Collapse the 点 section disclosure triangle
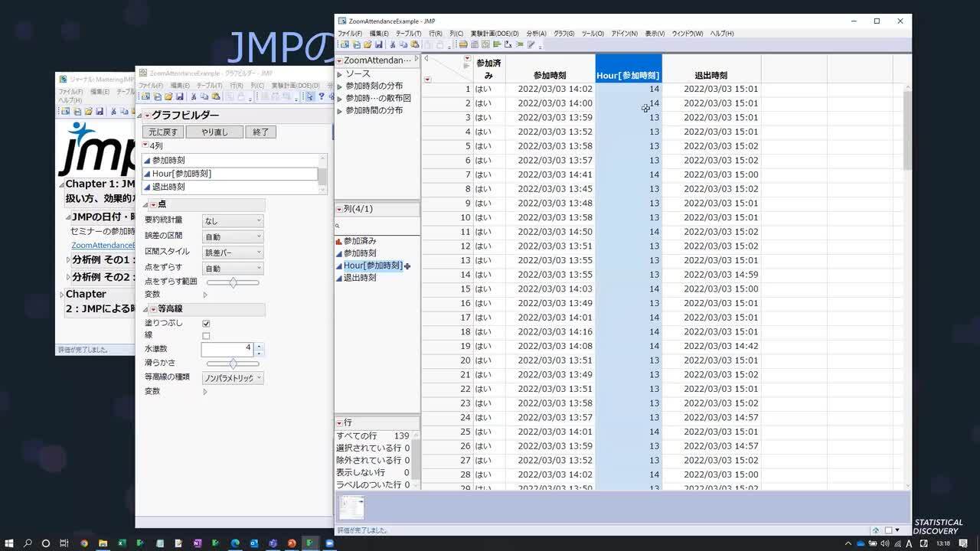Screen dimensions: 980x551 click(x=145, y=205)
